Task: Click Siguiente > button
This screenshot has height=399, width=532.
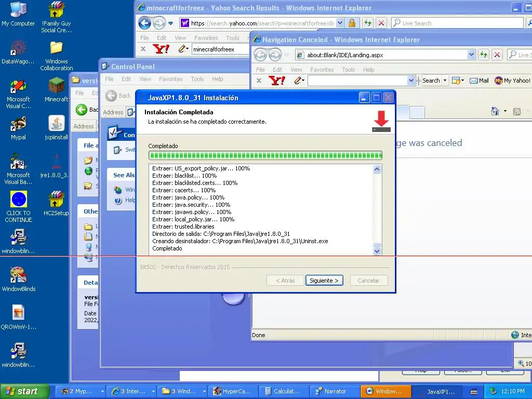Action: (324, 281)
